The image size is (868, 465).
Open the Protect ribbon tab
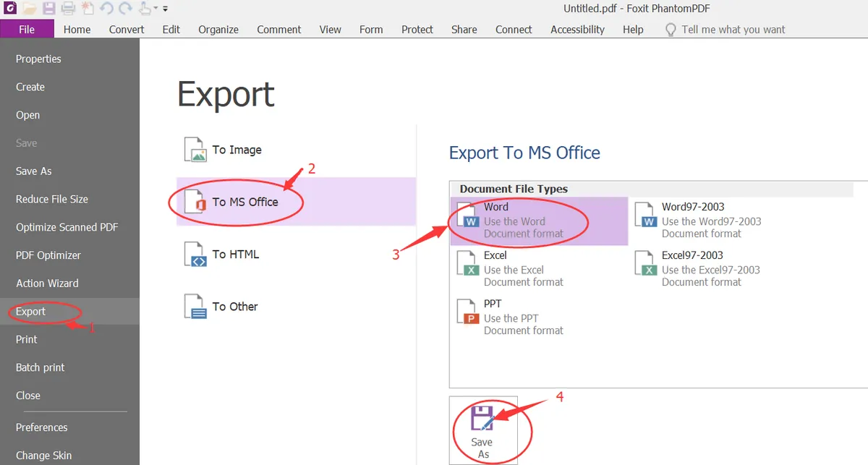click(417, 30)
